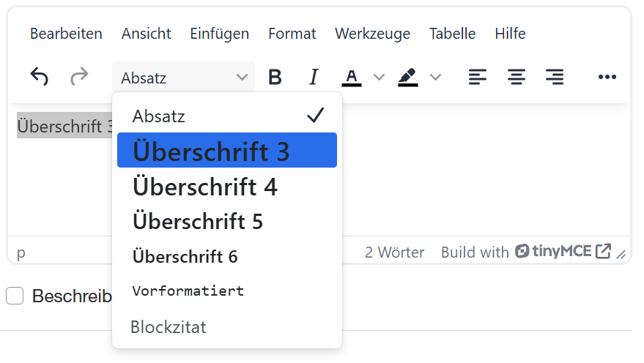The image size is (644, 363).
Task: Choose Überschrift 4 format
Action: pos(227,187)
